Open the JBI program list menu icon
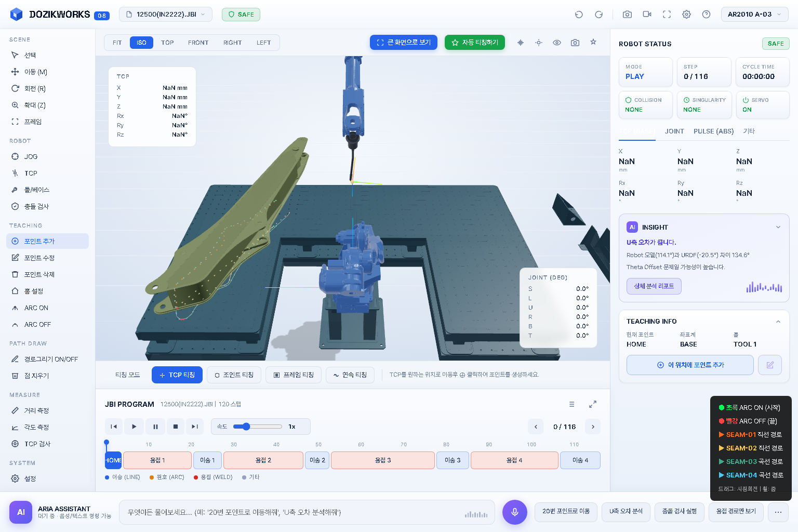 571,404
